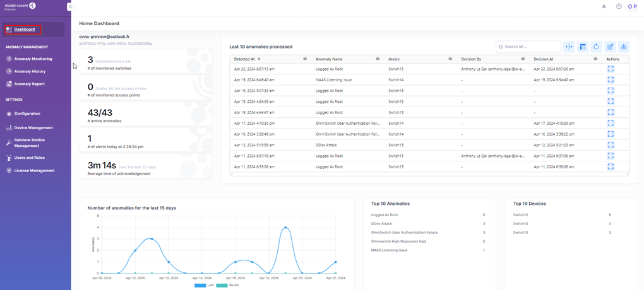Expand details of first anomaly row

611,69
